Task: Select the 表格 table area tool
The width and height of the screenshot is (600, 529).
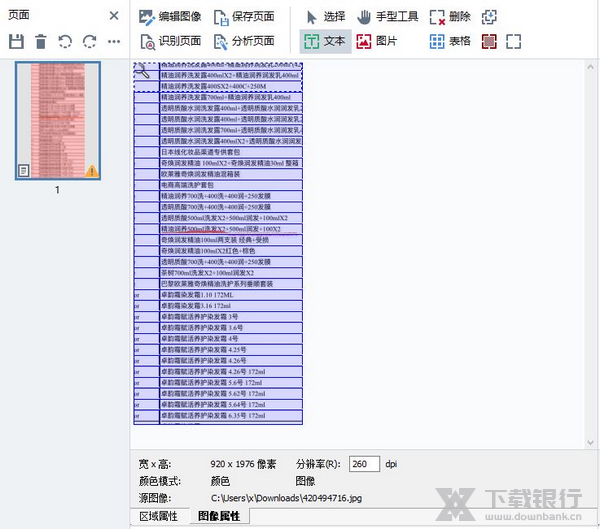Action: click(450, 41)
